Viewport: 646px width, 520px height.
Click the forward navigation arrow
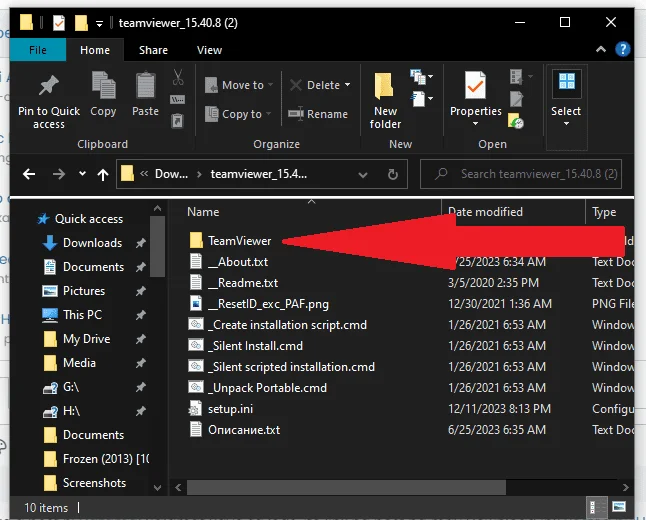[x=59, y=174]
